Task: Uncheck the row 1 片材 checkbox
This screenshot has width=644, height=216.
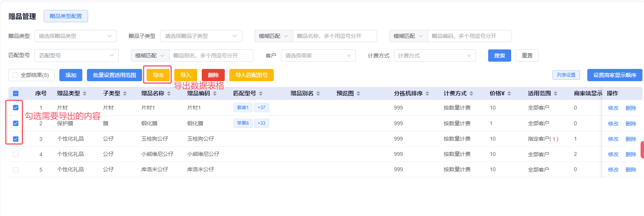Action: click(x=16, y=108)
